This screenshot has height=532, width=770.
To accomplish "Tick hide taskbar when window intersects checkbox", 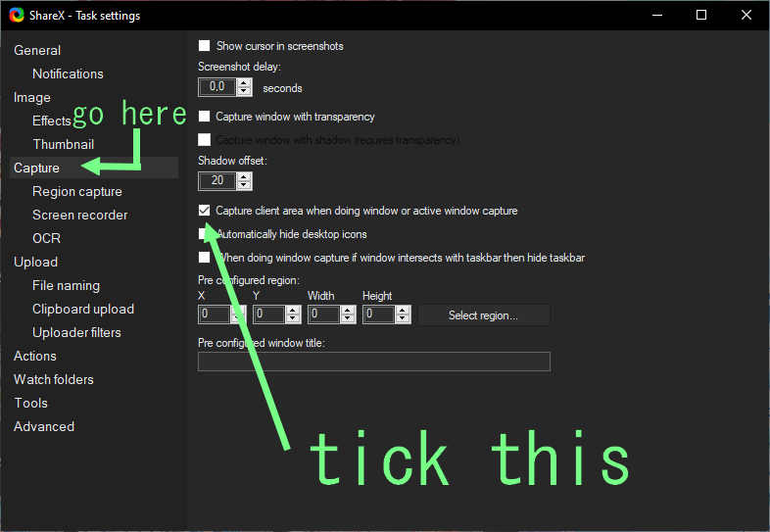I will 205,258.
